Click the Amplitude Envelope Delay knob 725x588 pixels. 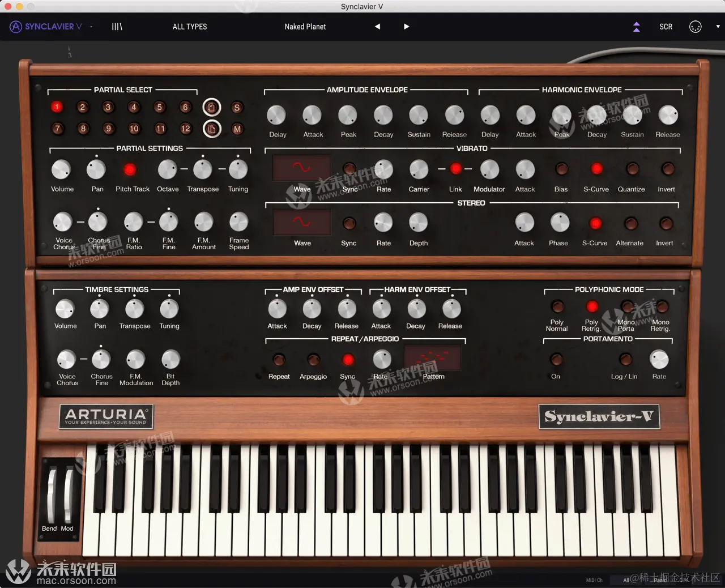[x=276, y=115]
